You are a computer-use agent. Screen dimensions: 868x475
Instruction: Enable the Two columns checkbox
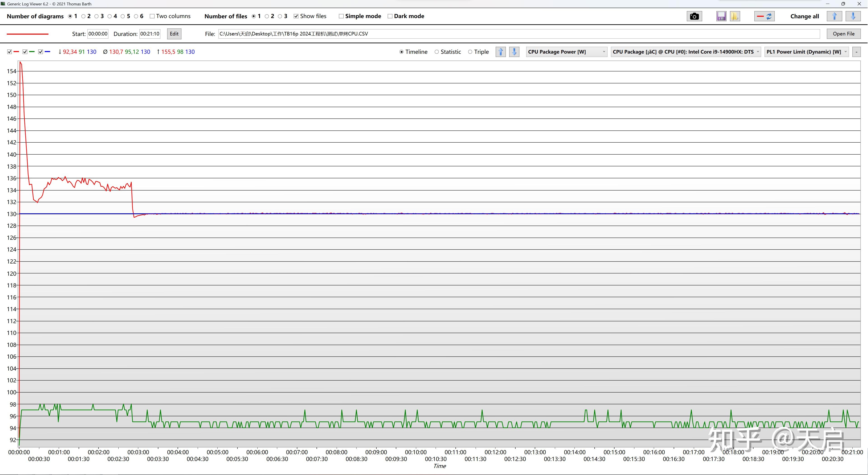(x=152, y=16)
